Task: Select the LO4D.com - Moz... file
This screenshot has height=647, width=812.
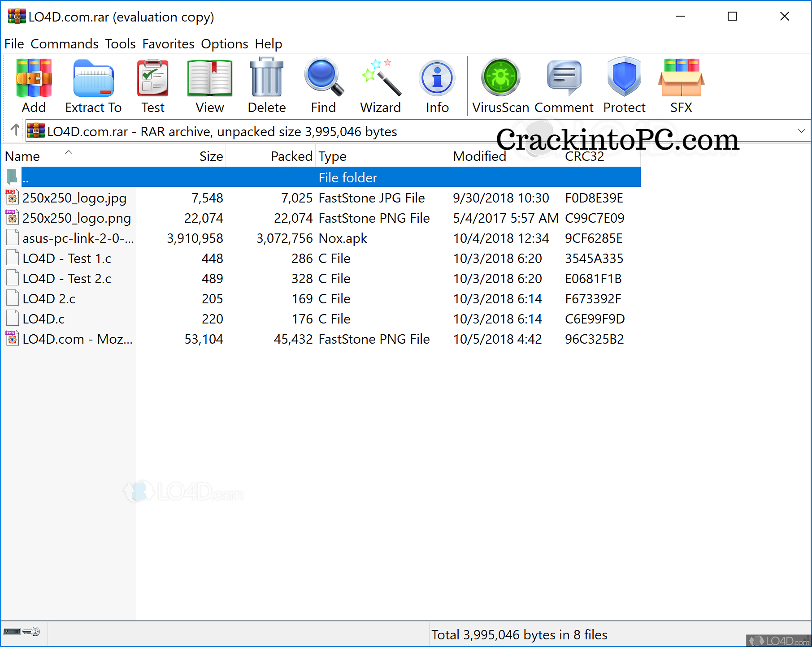Action: tap(78, 339)
